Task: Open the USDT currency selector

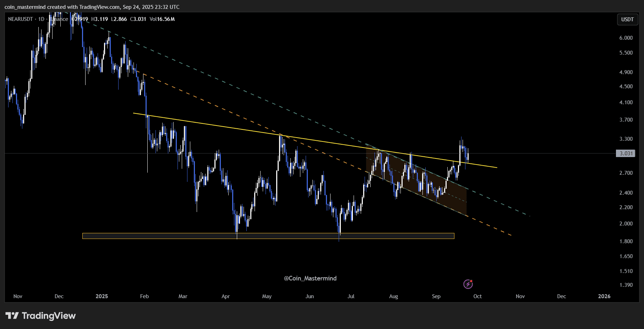Action: coord(627,19)
